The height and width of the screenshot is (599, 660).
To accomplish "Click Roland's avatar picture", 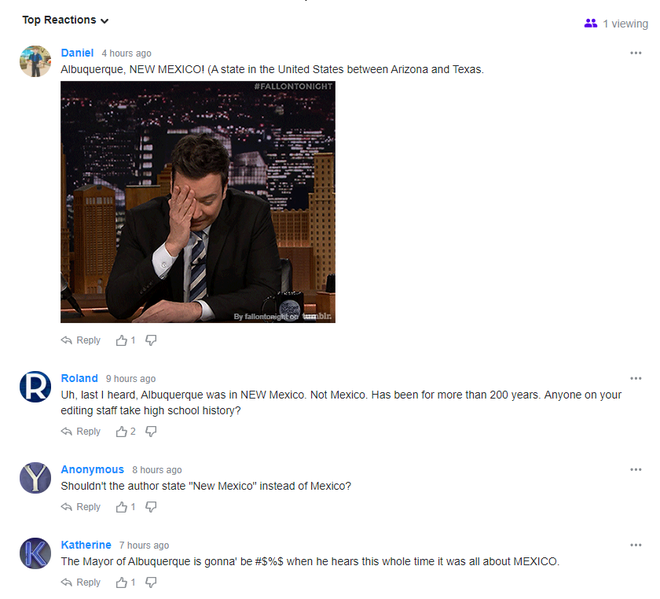I will [35, 386].
